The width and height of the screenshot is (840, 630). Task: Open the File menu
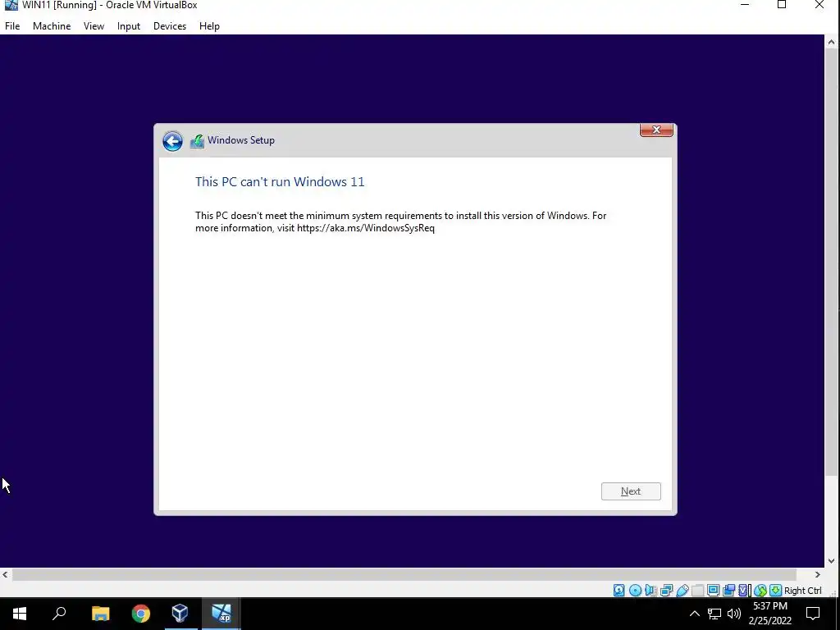12,26
